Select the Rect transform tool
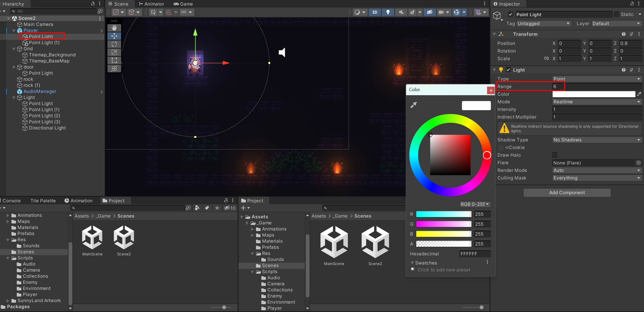This screenshot has height=312, width=644. pyautogui.click(x=114, y=60)
